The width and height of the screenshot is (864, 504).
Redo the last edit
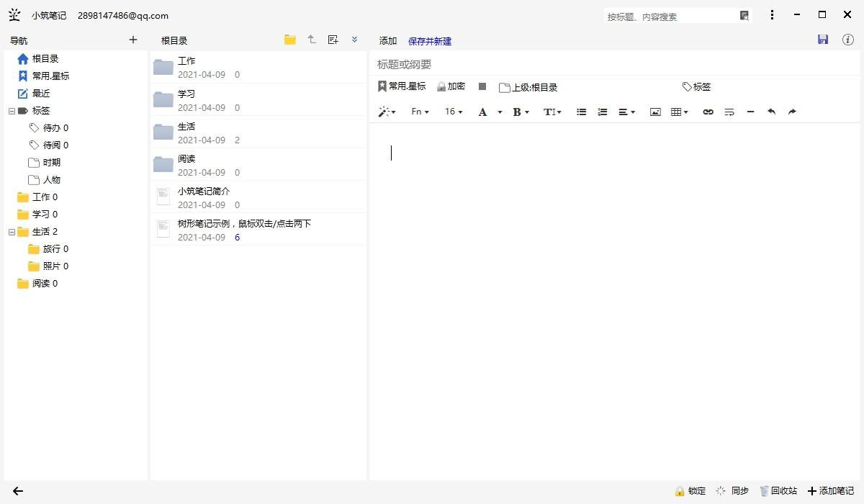pyautogui.click(x=792, y=112)
